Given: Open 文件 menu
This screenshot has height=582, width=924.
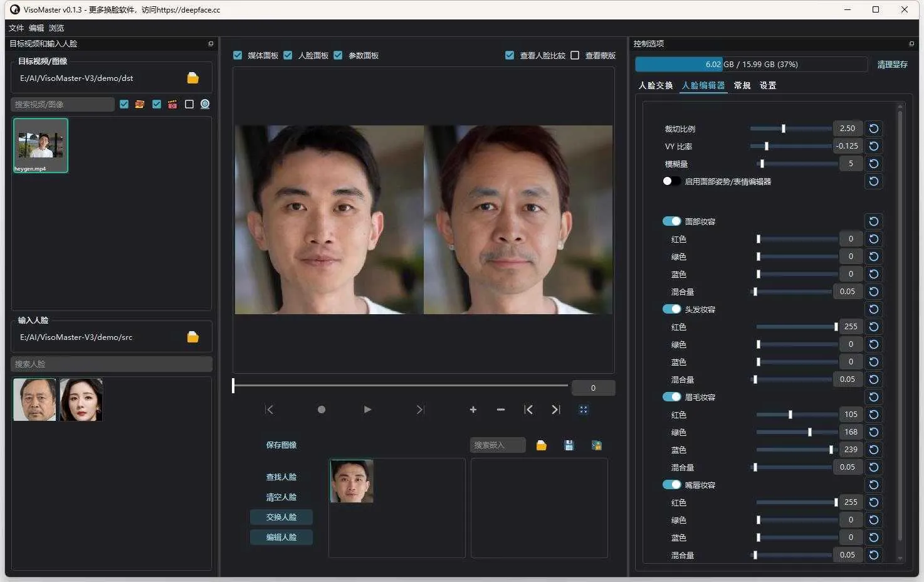Looking at the screenshot, I should tap(16, 28).
